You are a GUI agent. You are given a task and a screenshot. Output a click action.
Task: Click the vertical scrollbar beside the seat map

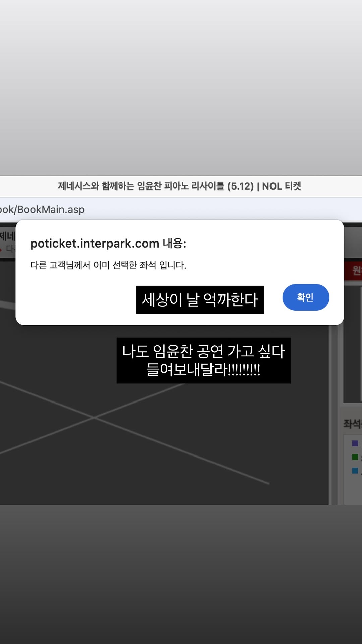(x=330, y=416)
